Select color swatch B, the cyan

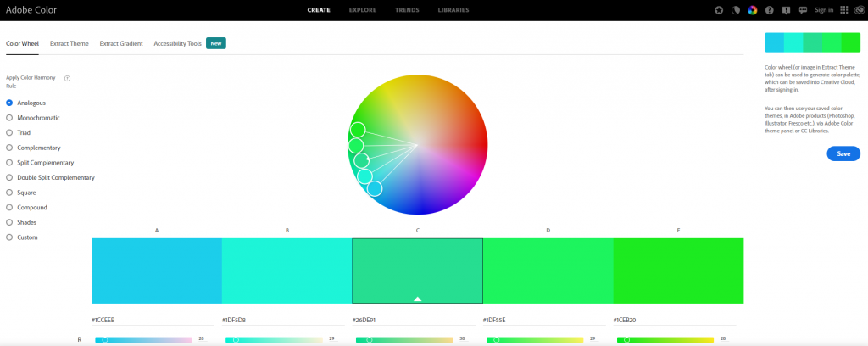pos(287,271)
